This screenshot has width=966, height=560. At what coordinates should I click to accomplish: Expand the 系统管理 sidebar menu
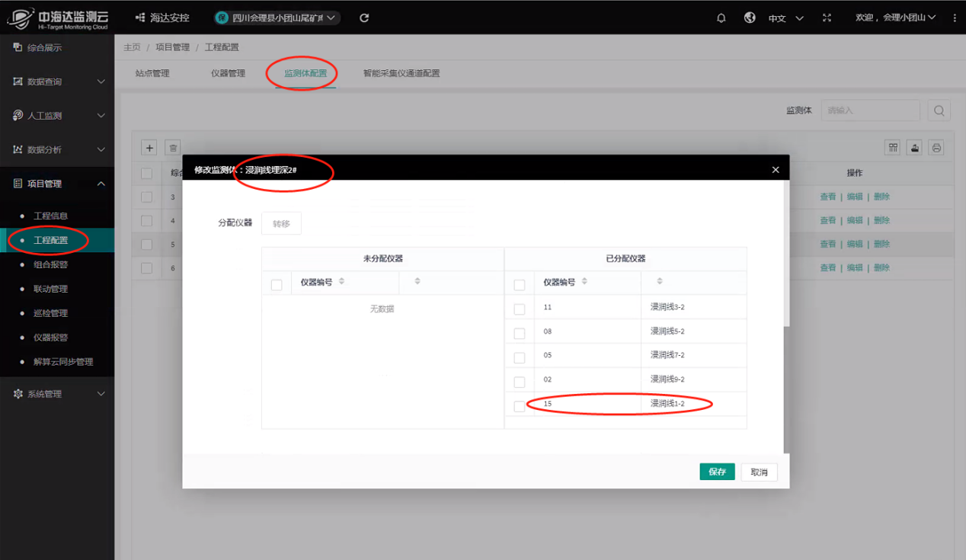coord(57,394)
